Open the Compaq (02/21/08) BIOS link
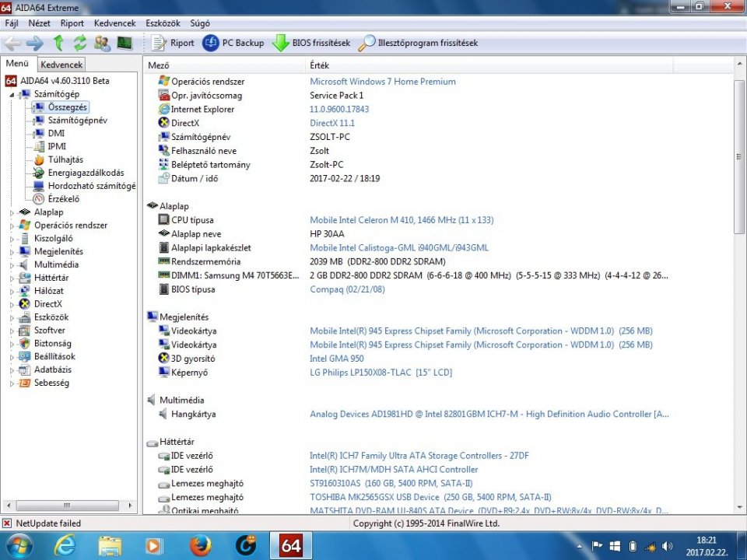 tap(347, 289)
